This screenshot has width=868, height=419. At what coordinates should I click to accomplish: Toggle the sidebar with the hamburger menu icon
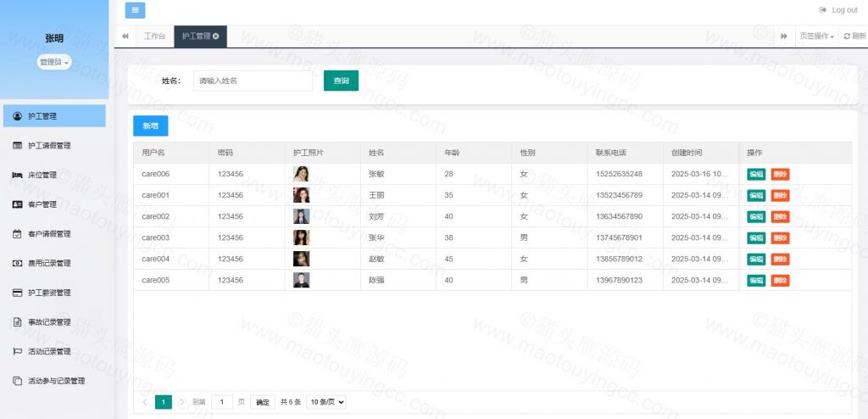click(x=135, y=10)
